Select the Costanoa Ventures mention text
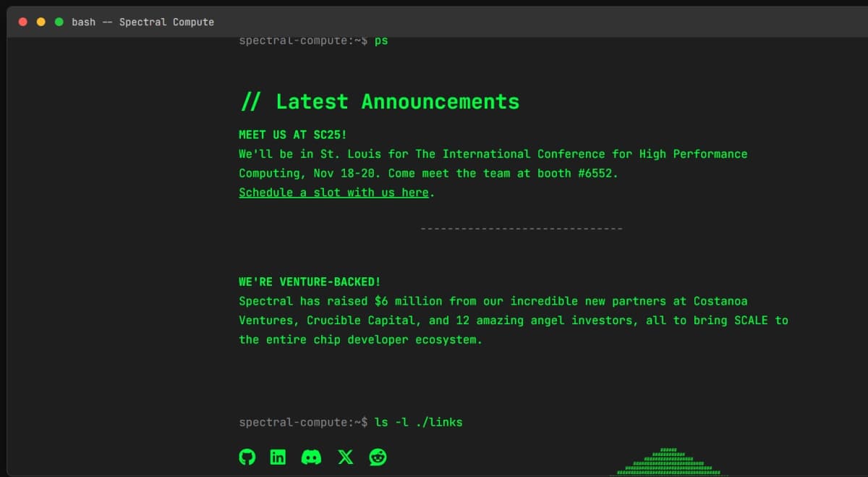868x477 pixels. click(x=721, y=300)
